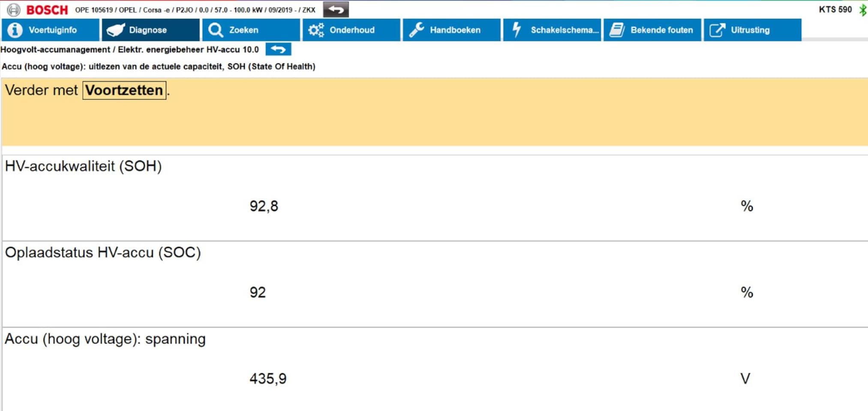This screenshot has width=868, height=411.
Task: Click the Accu spanning value 435,9
Action: click(268, 378)
